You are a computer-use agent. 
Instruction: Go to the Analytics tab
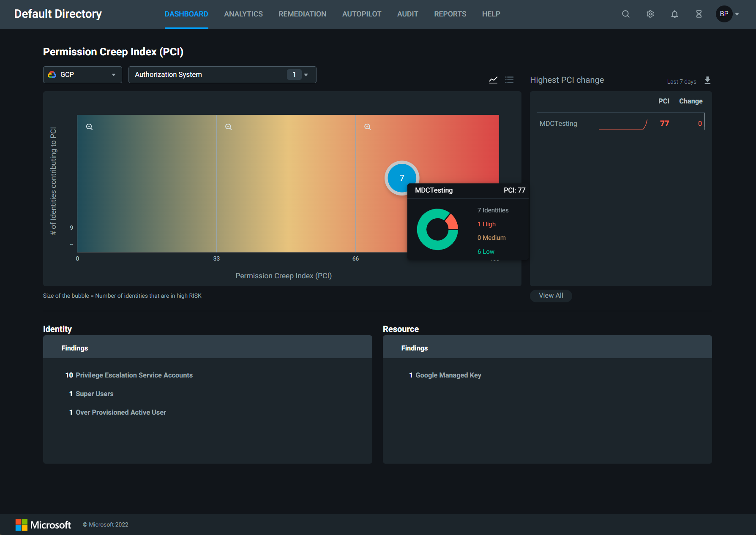tap(243, 14)
